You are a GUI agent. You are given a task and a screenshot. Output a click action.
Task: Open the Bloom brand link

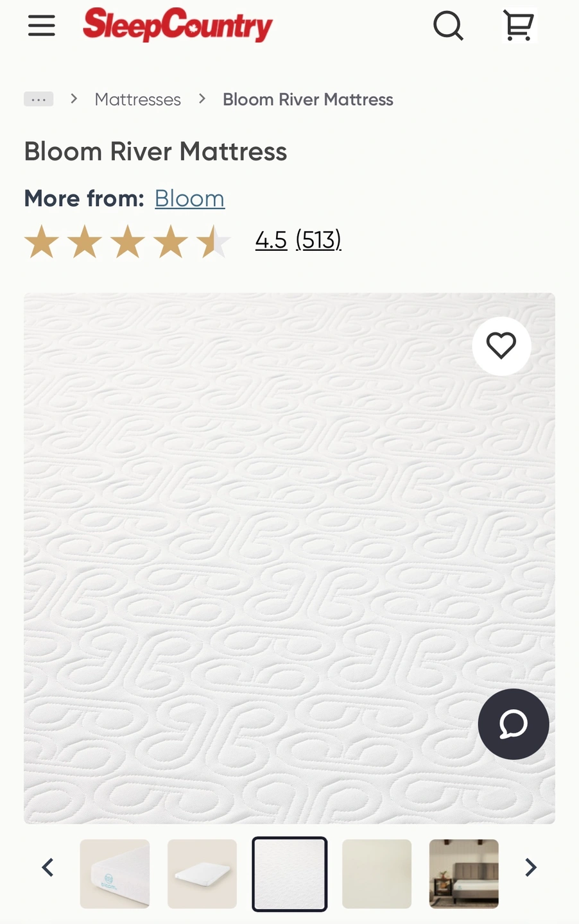tap(189, 198)
